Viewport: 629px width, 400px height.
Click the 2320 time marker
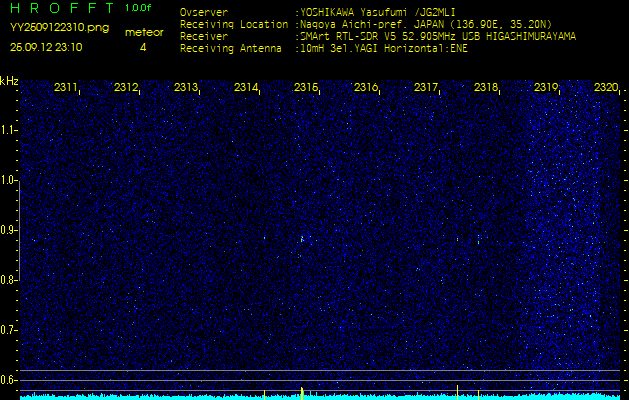click(x=605, y=88)
